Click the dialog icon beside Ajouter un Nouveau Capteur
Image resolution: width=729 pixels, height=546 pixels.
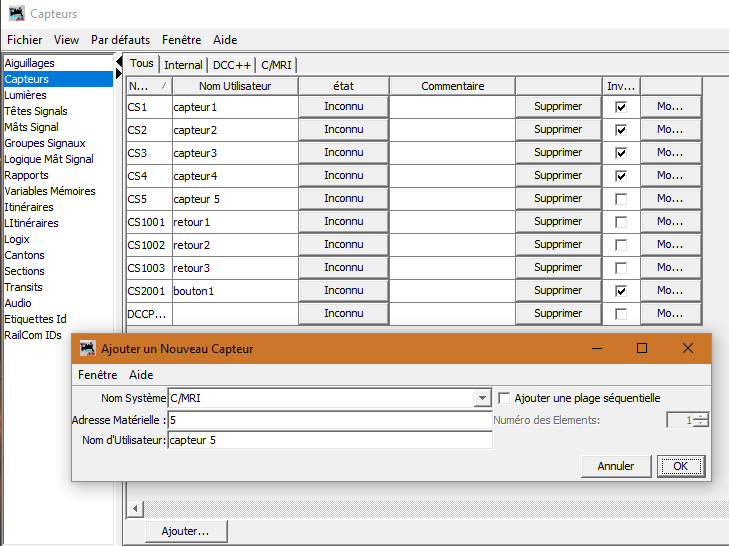point(87,348)
